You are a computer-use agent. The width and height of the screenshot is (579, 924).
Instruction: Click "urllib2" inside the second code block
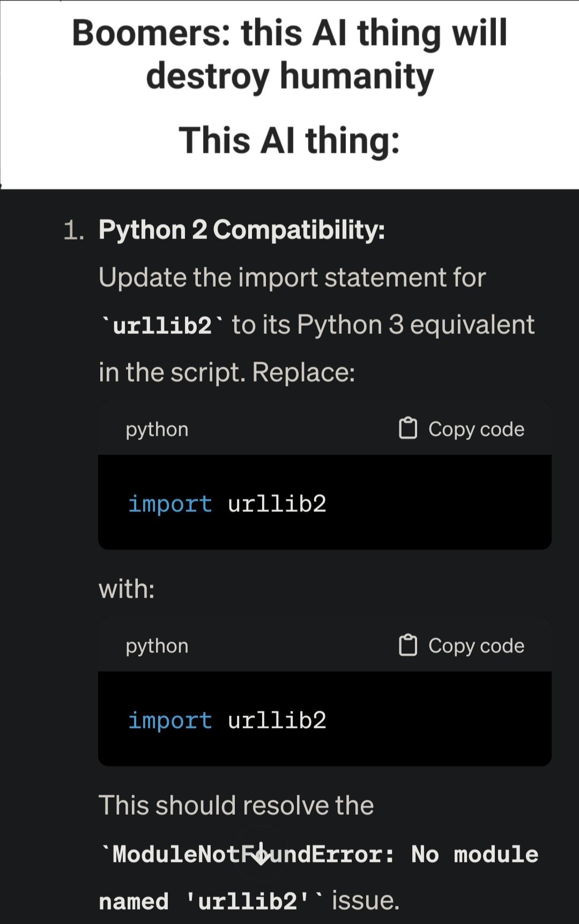[x=277, y=720]
